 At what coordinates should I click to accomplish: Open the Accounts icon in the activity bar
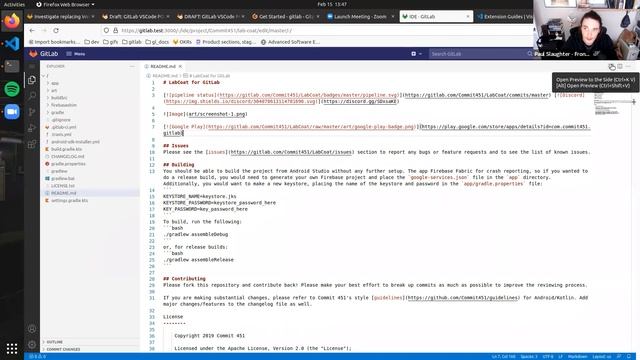32,329
